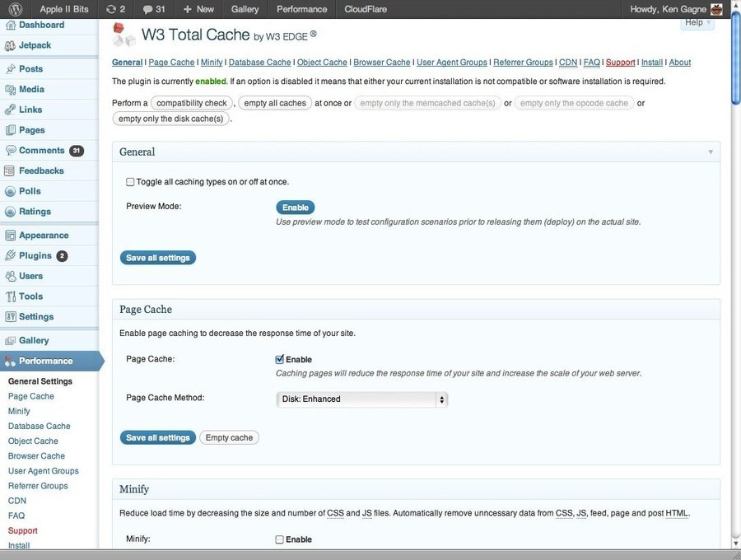Click the Tools icon in sidebar
The height and width of the screenshot is (560, 741).
point(11,296)
